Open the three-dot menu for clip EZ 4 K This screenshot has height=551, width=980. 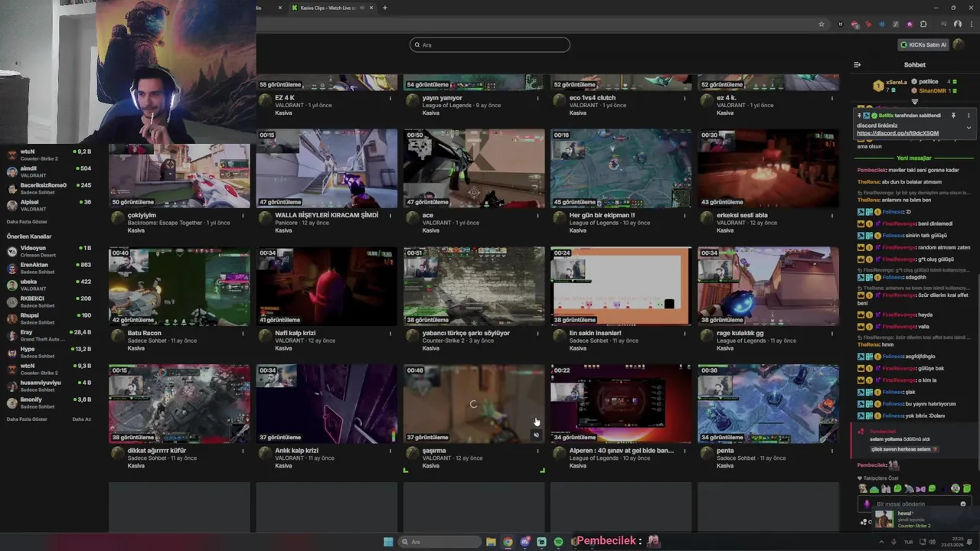pyautogui.click(x=390, y=98)
